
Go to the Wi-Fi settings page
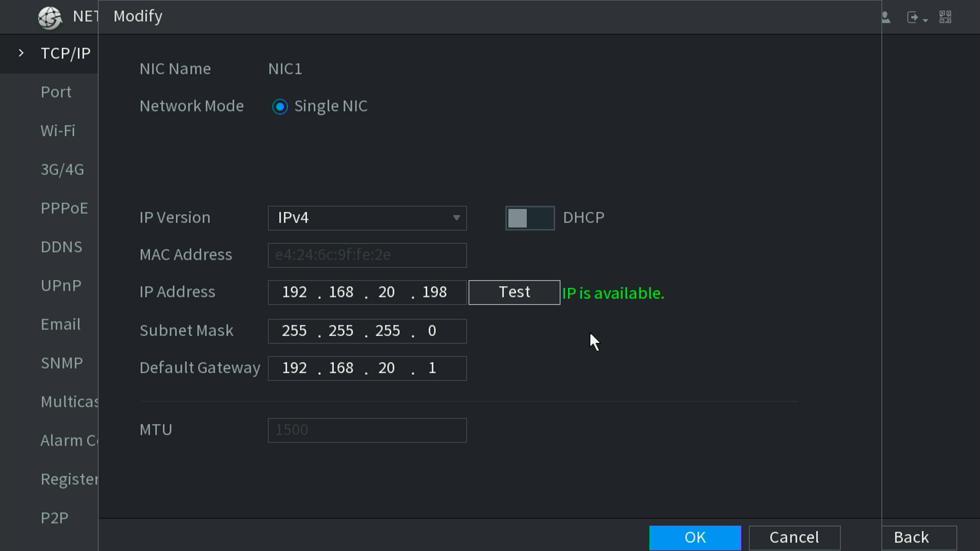tap(58, 131)
